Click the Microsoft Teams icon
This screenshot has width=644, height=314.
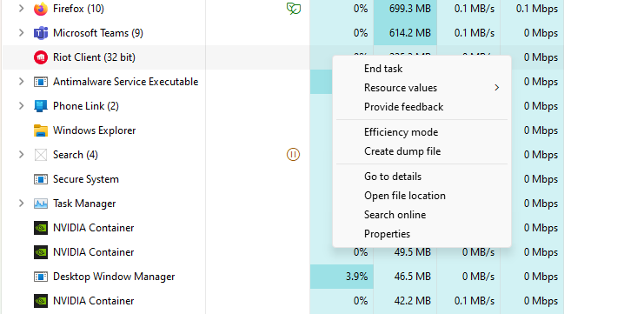click(x=41, y=33)
